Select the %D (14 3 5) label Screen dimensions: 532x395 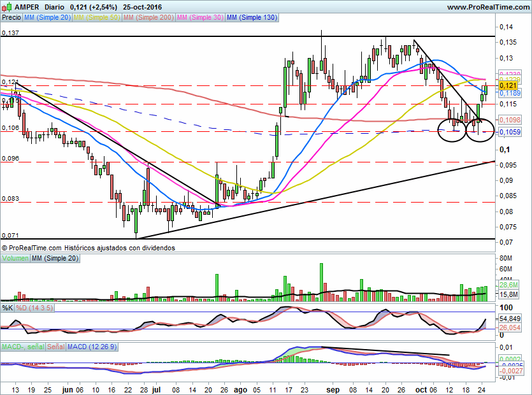34,308
